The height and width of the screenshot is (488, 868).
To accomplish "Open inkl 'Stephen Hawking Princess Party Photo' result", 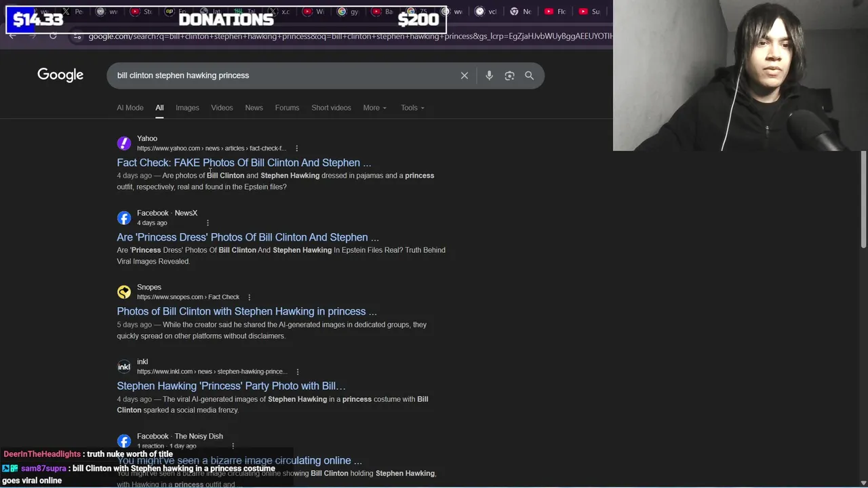I will 231,386.
